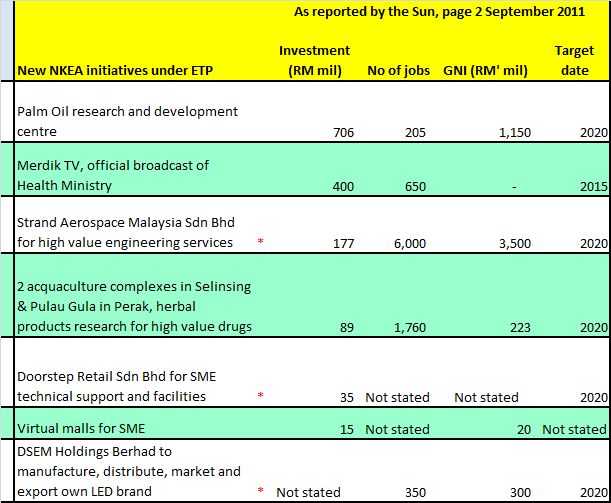The width and height of the screenshot is (611, 503).
Task: Select target date 2020 in Doorstep Retail row
Action: (594, 397)
